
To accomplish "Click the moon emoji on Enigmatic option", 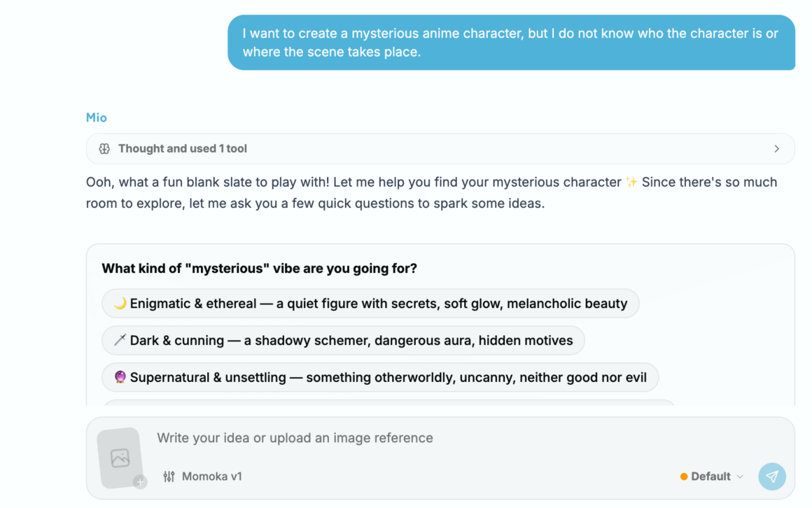I will tap(120, 303).
